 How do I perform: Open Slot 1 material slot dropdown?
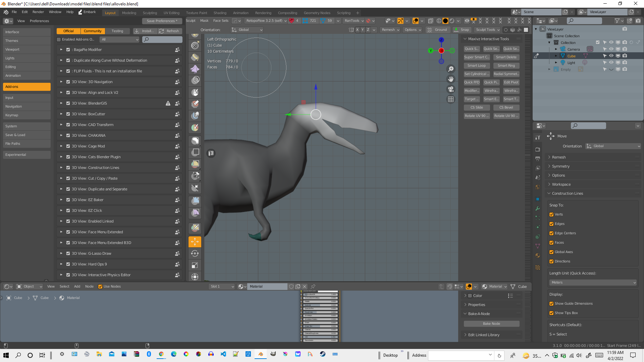pos(222,287)
